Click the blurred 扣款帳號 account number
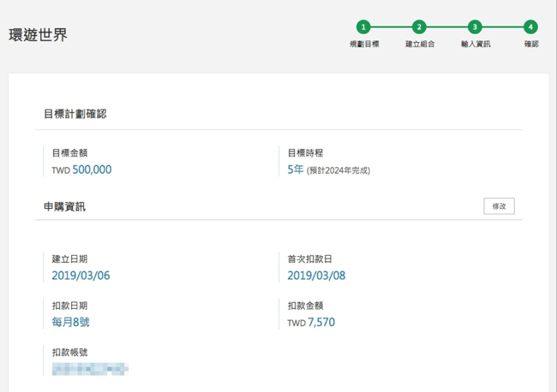Screen dimensions: 557x392 coord(90,369)
